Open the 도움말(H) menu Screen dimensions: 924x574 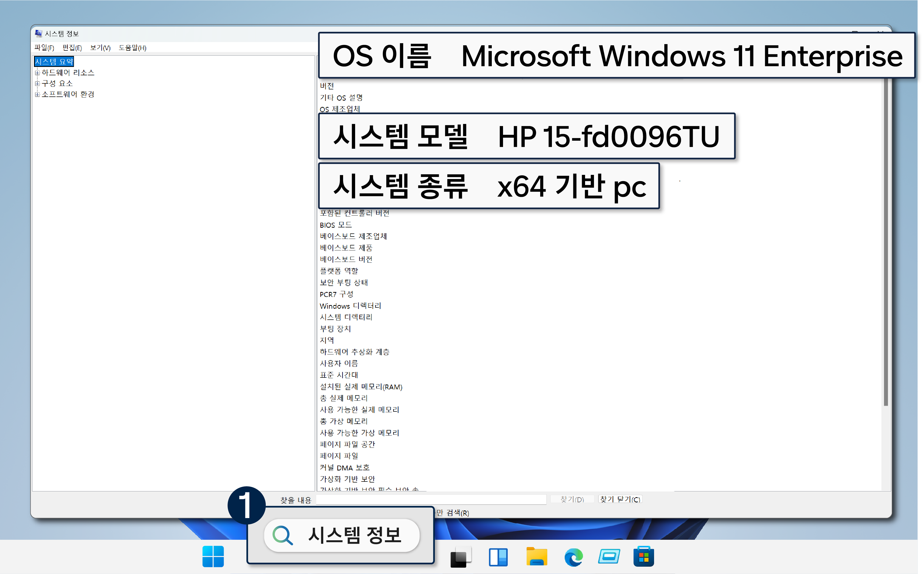[132, 48]
